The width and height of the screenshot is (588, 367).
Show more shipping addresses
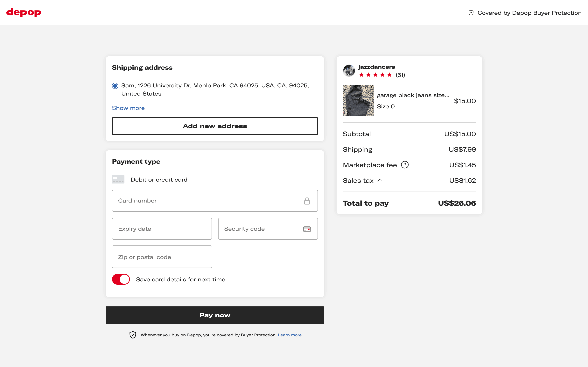(x=128, y=108)
